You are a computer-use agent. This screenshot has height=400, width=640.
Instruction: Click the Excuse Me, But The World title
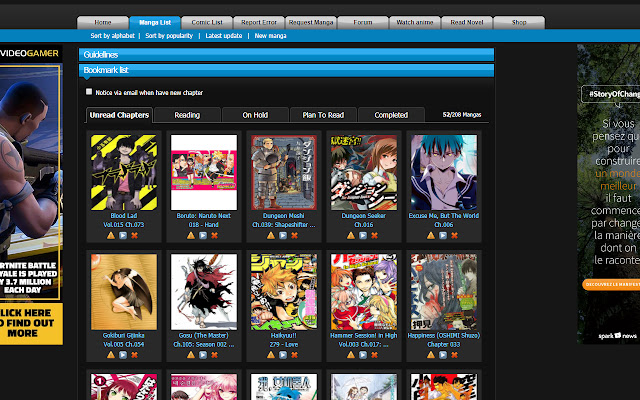pyautogui.click(x=444, y=216)
